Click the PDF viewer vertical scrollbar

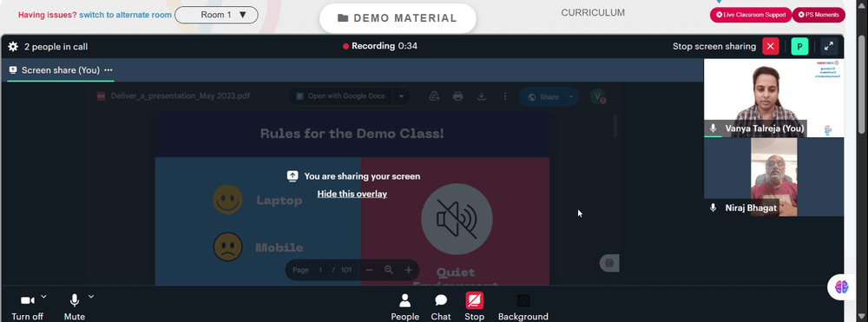(615, 126)
